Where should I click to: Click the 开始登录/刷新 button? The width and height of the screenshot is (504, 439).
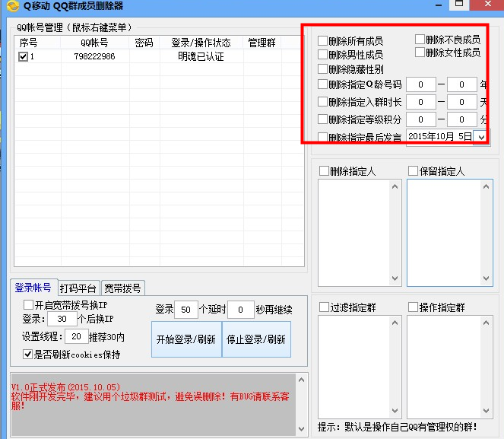pos(186,339)
